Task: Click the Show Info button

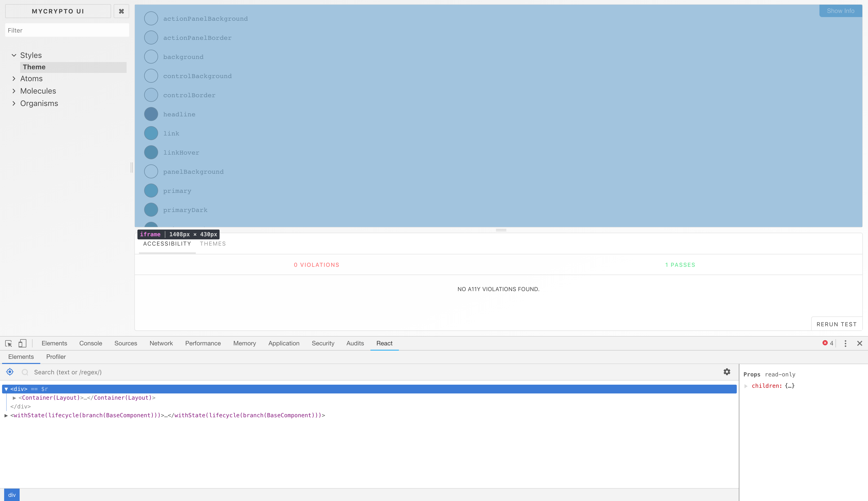Action: tap(840, 11)
